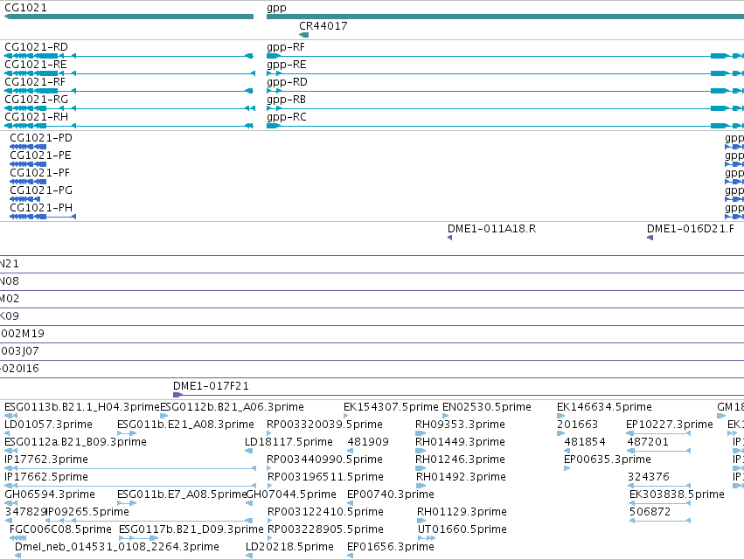
Task: Select transcript CG1021-RD
Action: 36,47
